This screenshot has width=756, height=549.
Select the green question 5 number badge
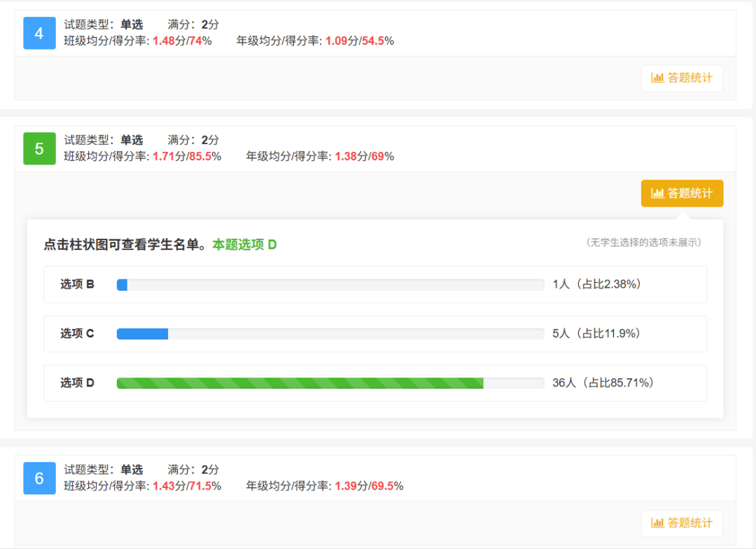point(39,148)
